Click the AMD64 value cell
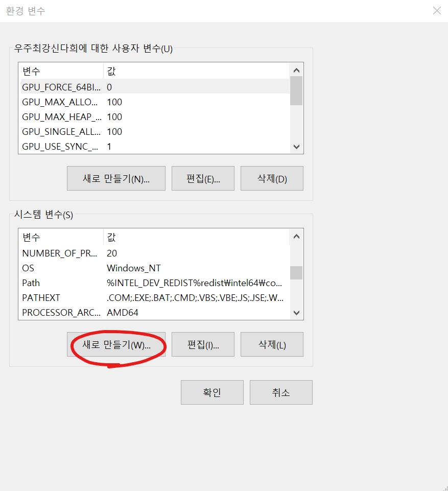 [123, 312]
